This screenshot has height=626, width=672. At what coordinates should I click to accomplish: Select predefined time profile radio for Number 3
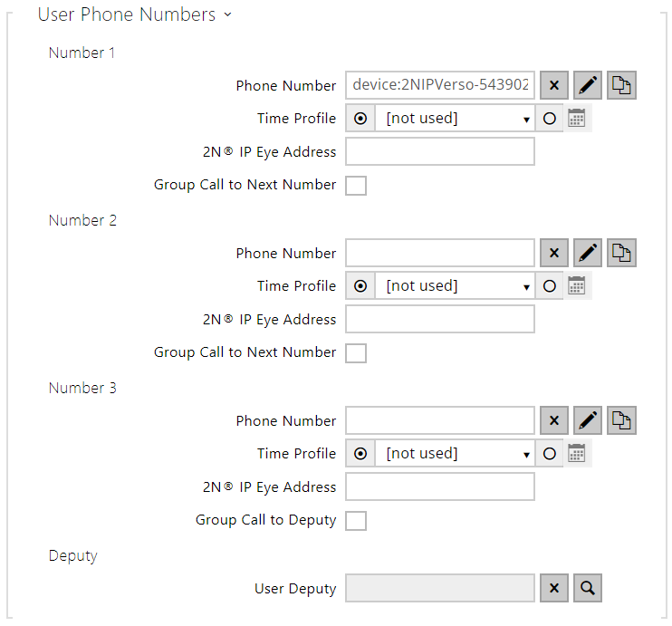360,454
